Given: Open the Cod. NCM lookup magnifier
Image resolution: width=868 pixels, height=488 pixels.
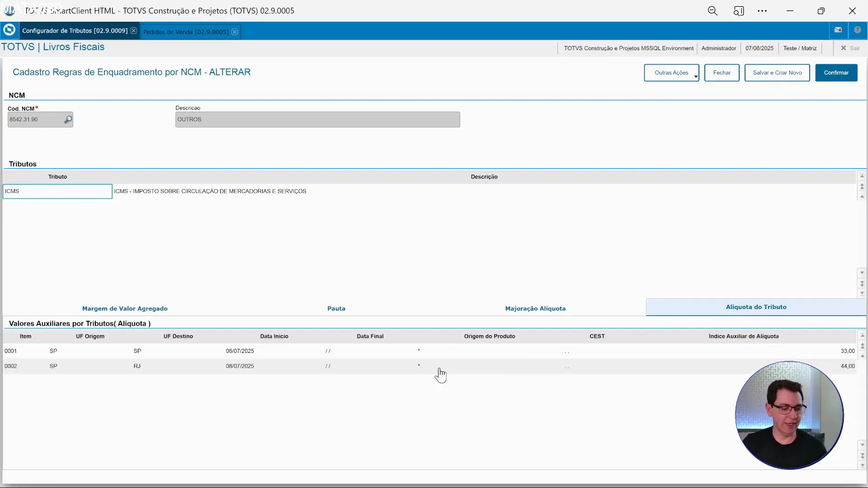Looking at the screenshot, I should tap(68, 119).
